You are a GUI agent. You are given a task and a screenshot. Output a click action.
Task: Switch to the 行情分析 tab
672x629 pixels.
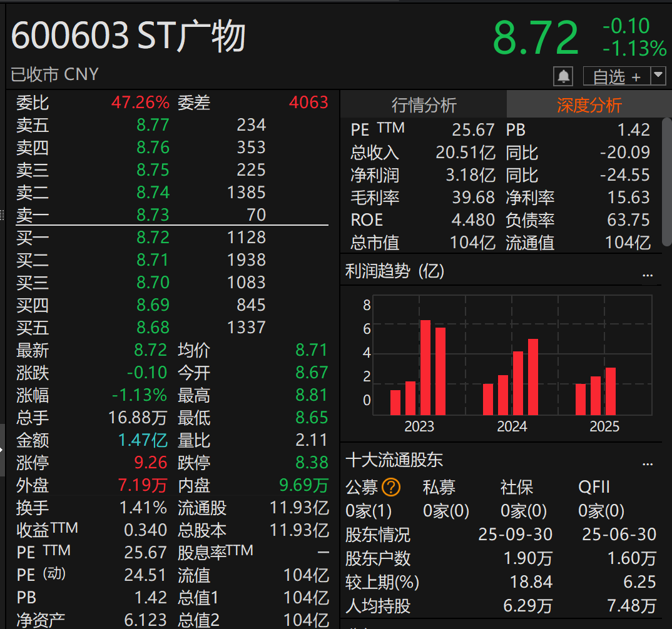[x=424, y=105]
